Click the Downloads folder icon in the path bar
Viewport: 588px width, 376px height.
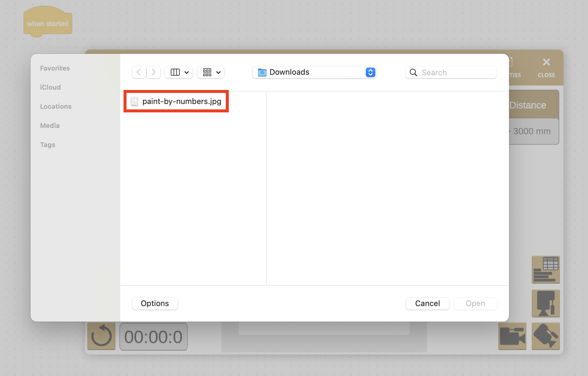click(262, 72)
